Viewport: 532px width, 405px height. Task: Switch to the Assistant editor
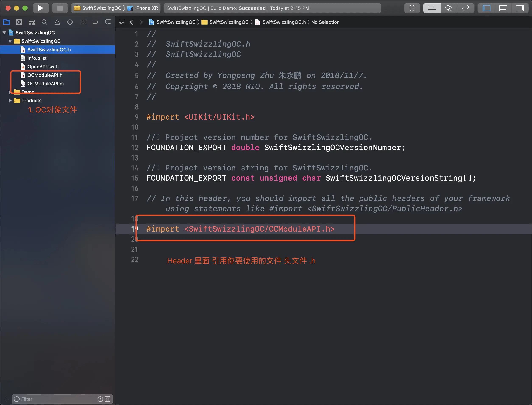[x=449, y=8]
